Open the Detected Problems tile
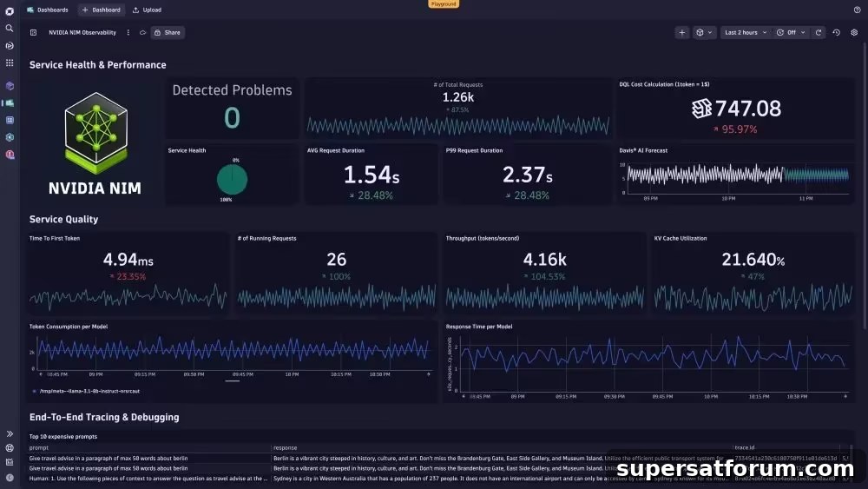 (x=232, y=108)
